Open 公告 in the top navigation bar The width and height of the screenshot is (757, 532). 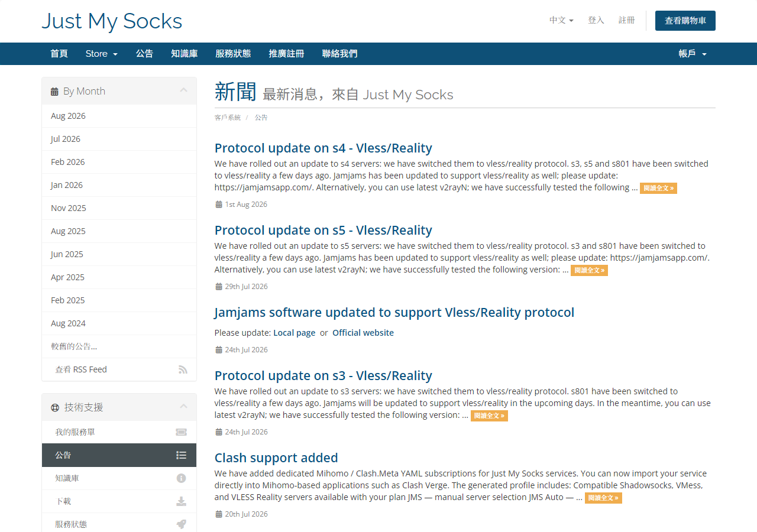(x=144, y=54)
